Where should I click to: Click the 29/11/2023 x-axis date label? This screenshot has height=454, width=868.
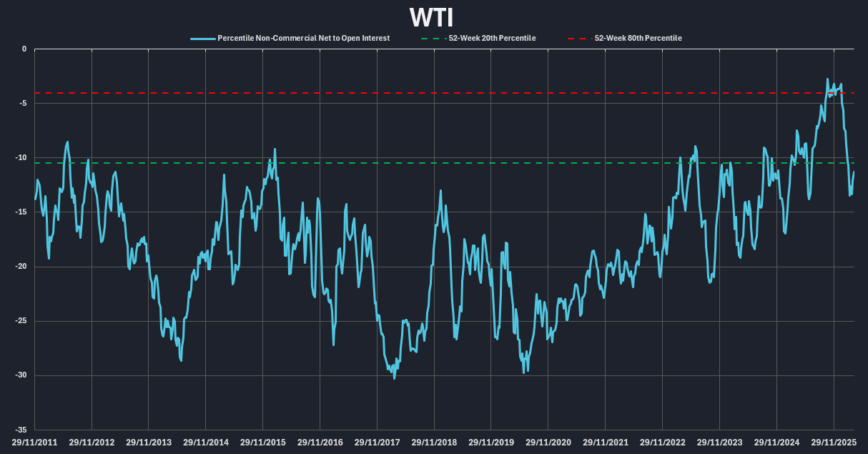719,443
